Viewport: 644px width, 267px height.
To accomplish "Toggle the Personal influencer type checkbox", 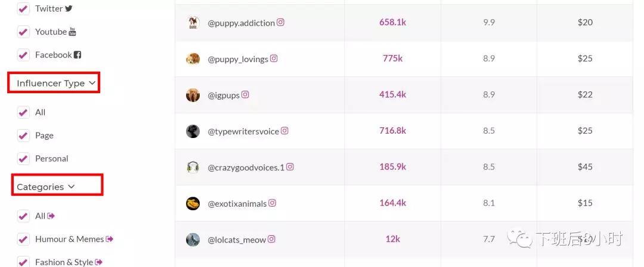I will pos(23,158).
